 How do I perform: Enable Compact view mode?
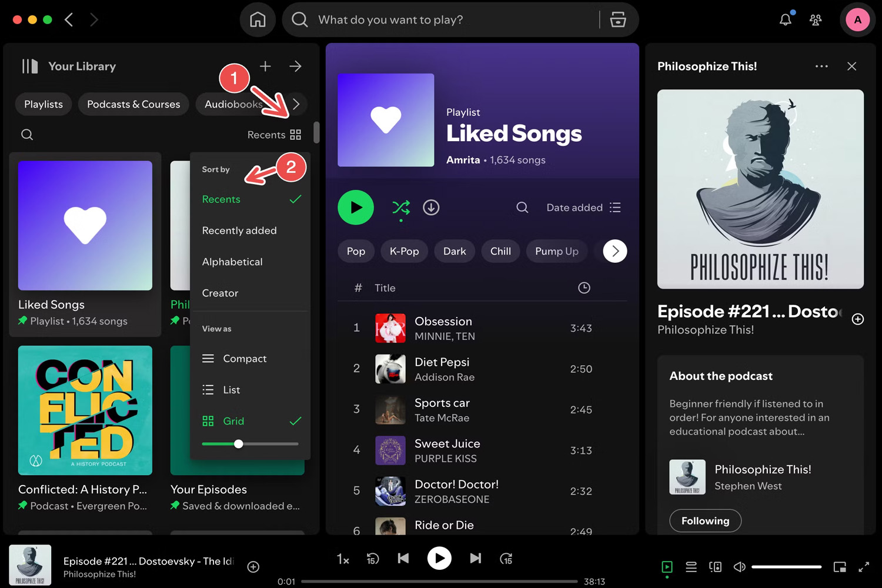click(x=244, y=358)
